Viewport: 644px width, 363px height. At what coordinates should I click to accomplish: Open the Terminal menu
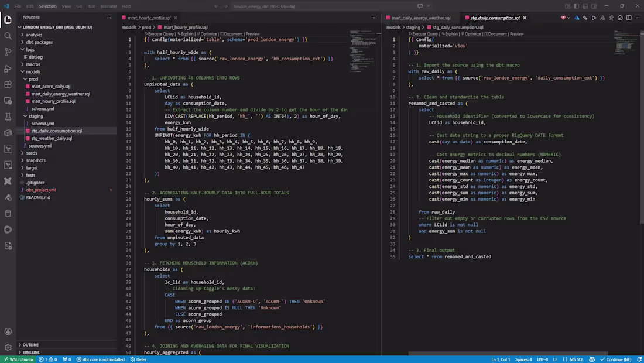coord(108,6)
